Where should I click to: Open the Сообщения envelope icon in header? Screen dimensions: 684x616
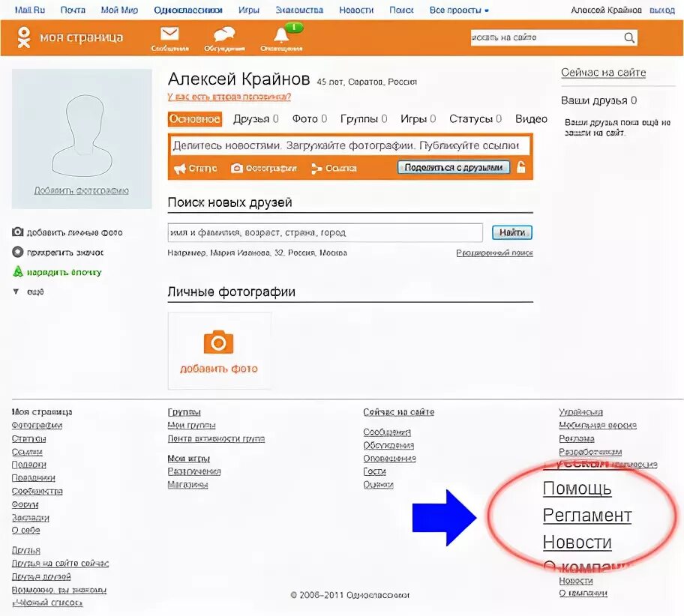pyautogui.click(x=169, y=34)
